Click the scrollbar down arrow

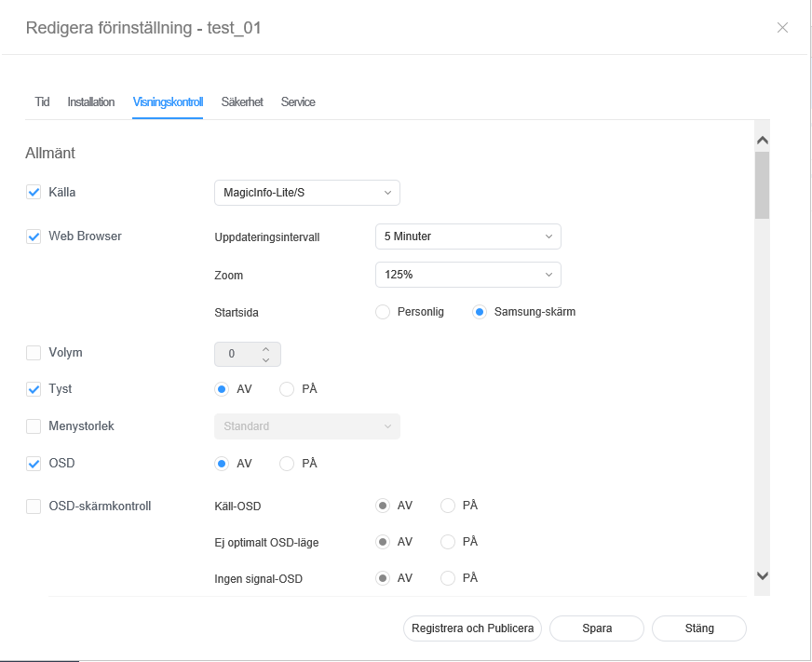coord(762,576)
